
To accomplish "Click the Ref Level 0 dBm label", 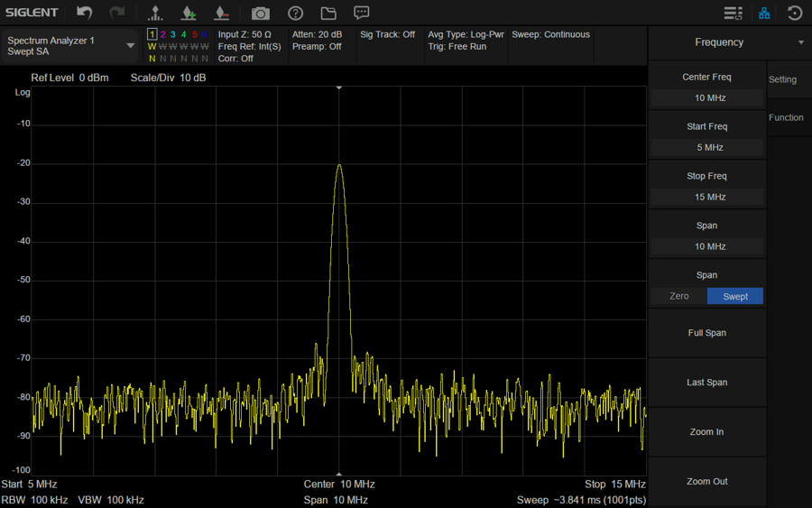I will click(69, 78).
